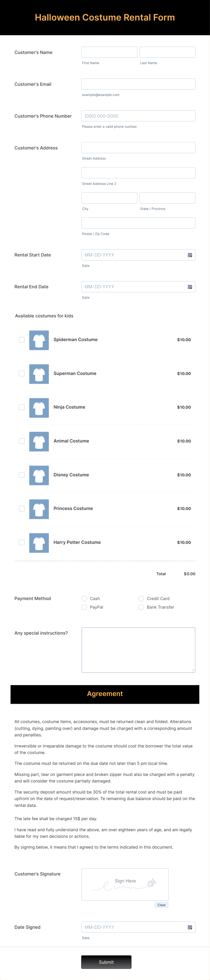Select Cash payment method

(x=84, y=598)
